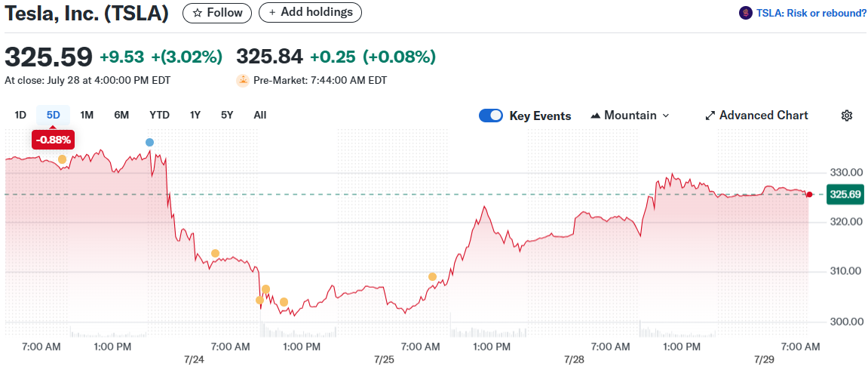Click the 320.00 y-axis label
The height and width of the screenshot is (367, 868).
click(x=846, y=222)
